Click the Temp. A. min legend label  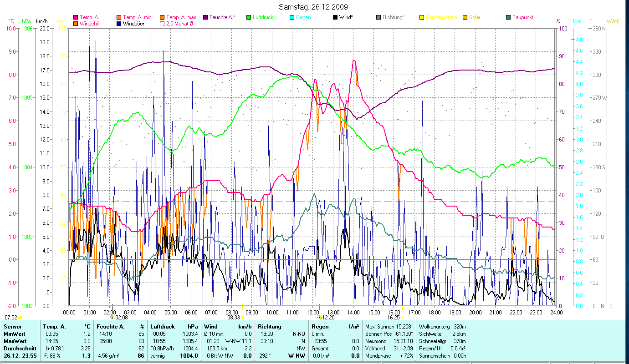[137, 18]
